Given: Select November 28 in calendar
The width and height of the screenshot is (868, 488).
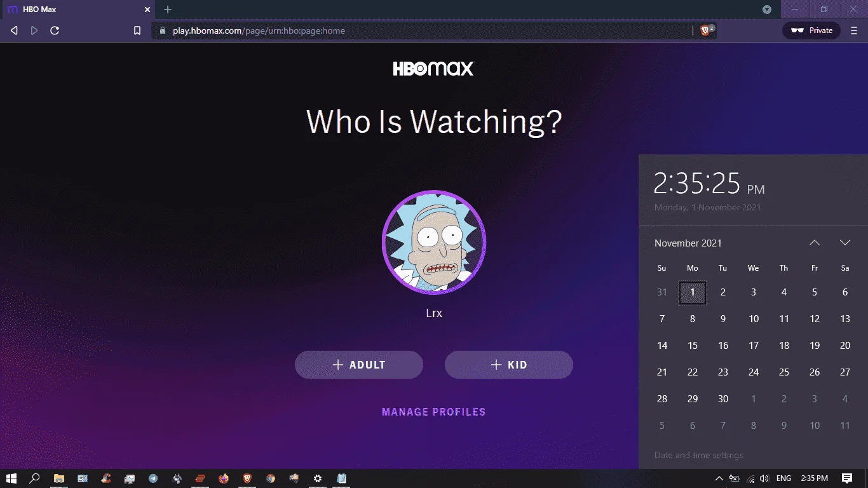Looking at the screenshot, I should tap(662, 399).
